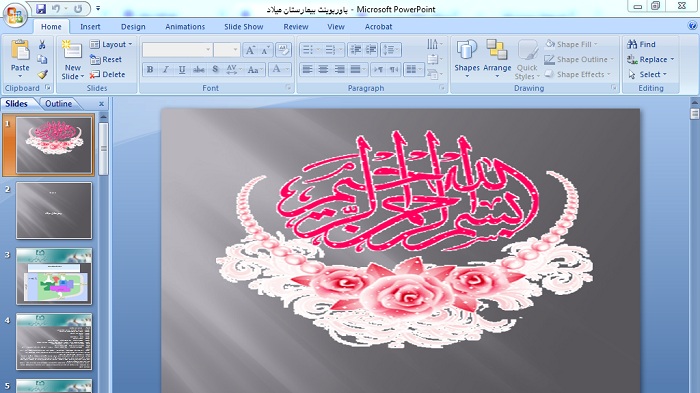700x393 pixels.
Task: Open the Shapes gallery
Action: (x=467, y=59)
